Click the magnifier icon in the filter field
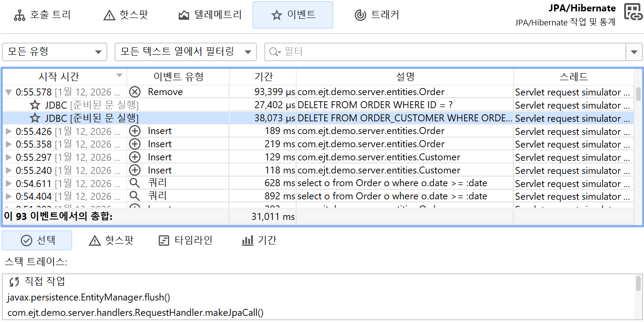The width and height of the screenshot is (644, 322). [275, 52]
